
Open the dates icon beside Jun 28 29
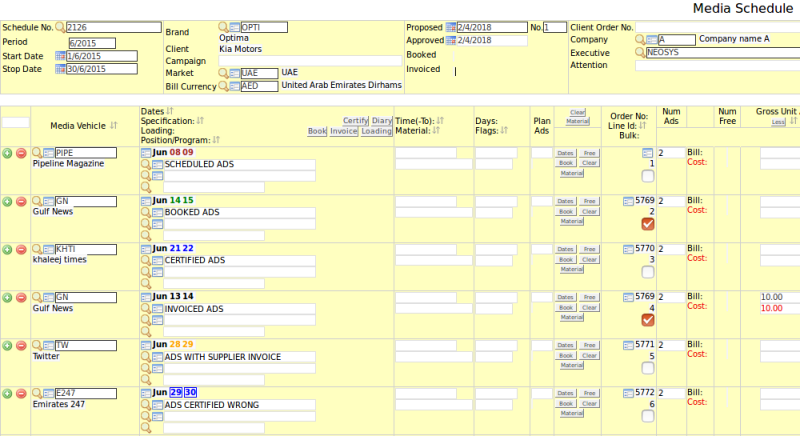click(146, 345)
